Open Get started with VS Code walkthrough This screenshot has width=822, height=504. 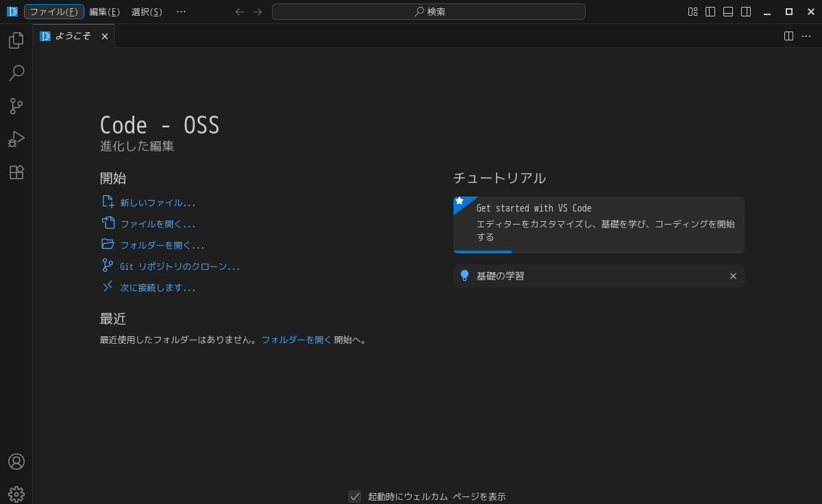599,225
